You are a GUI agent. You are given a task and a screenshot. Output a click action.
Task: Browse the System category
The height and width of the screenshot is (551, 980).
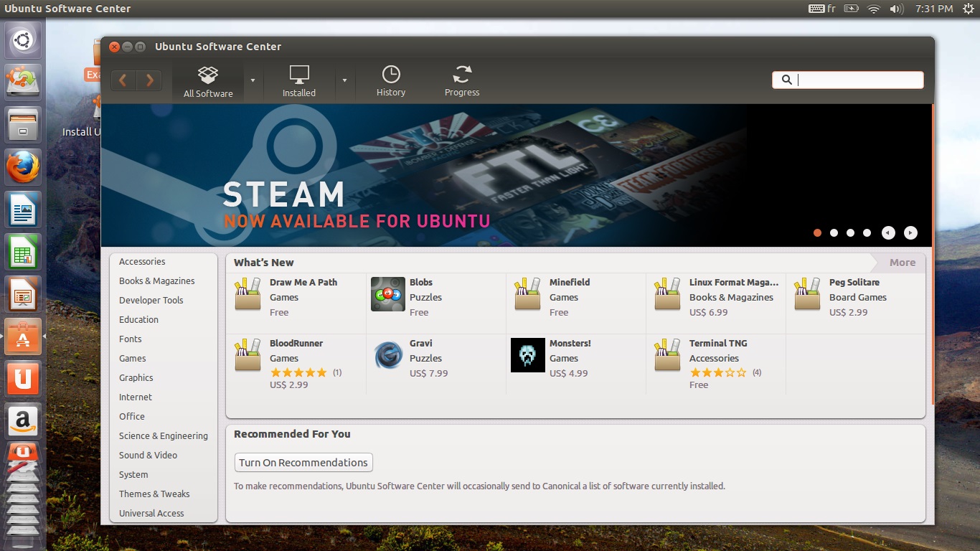pyautogui.click(x=133, y=475)
